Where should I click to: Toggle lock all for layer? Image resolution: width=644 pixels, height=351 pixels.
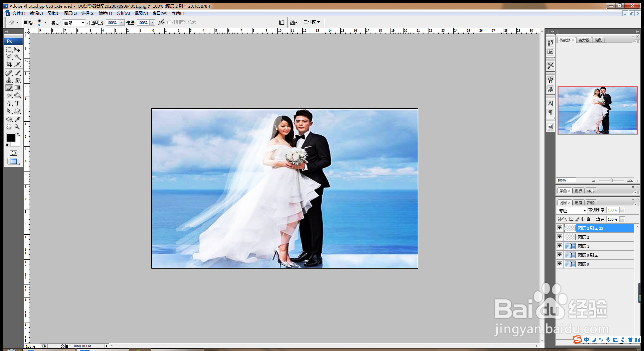[588, 219]
